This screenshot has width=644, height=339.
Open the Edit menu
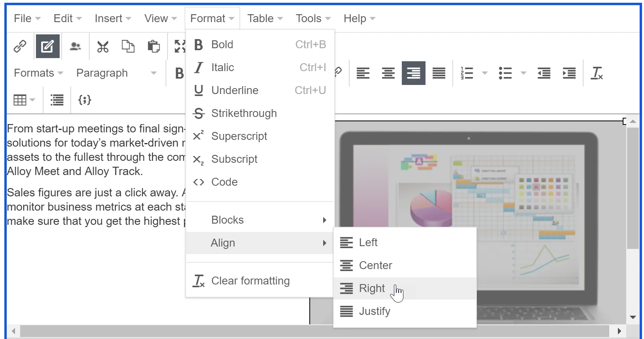pyautogui.click(x=68, y=19)
